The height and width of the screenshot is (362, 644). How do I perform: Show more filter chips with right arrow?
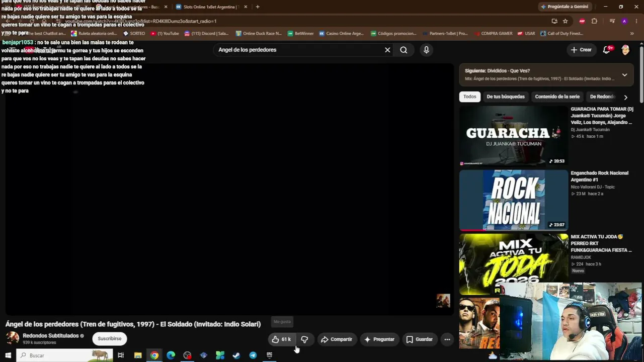(625, 97)
